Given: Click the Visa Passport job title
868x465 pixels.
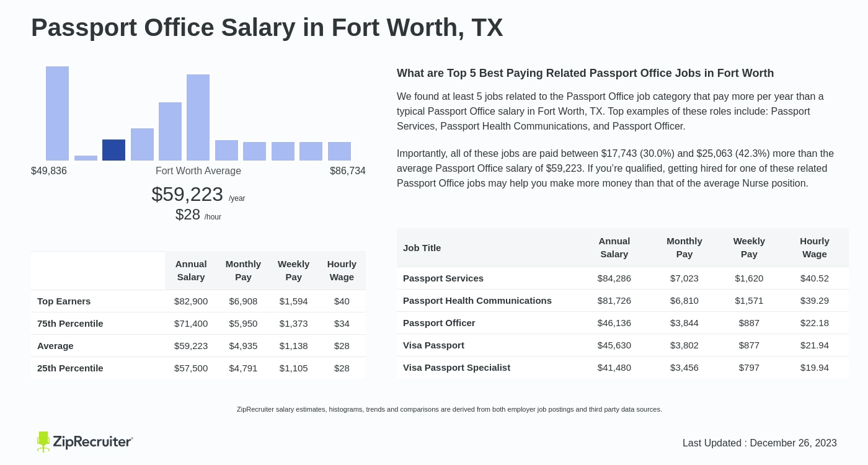Looking at the screenshot, I should [x=433, y=345].
